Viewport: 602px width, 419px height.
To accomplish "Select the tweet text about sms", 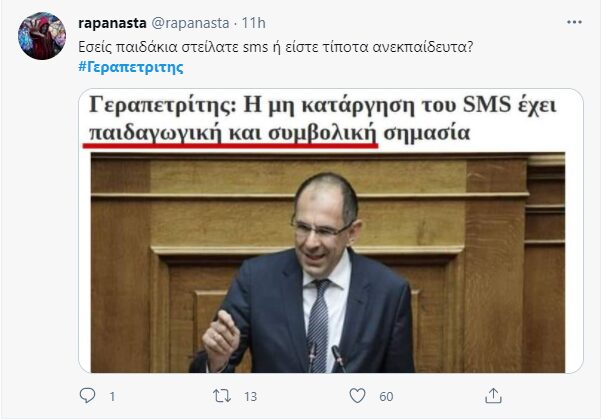I will tap(275, 47).
